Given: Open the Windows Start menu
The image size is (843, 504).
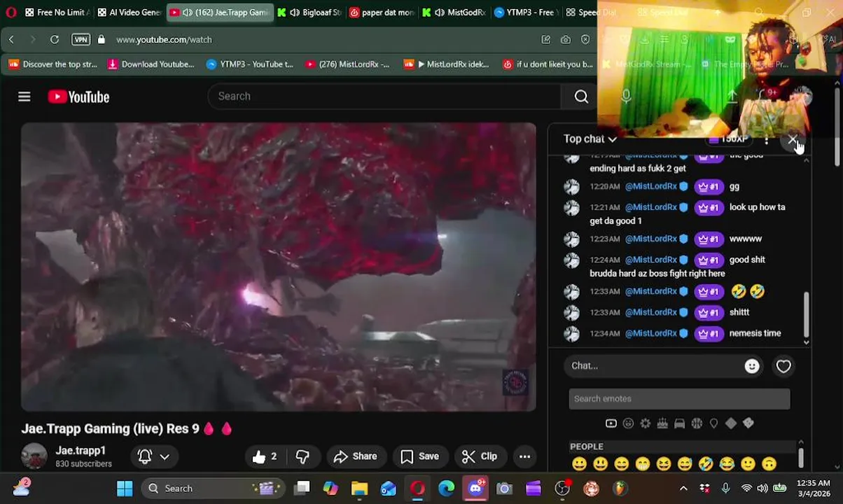Looking at the screenshot, I should (125, 489).
